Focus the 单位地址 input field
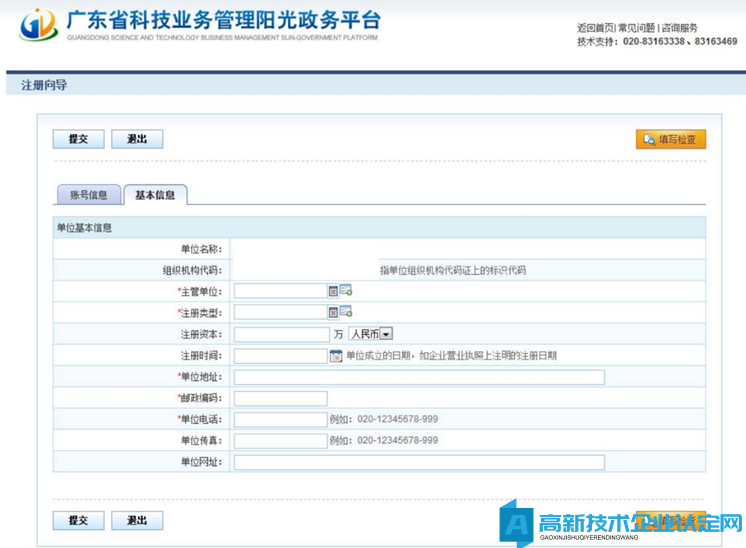 419,377
